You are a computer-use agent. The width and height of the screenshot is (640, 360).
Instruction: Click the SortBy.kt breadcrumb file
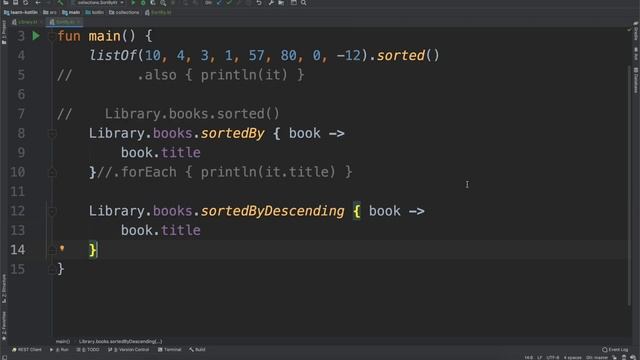tap(158, 13)
